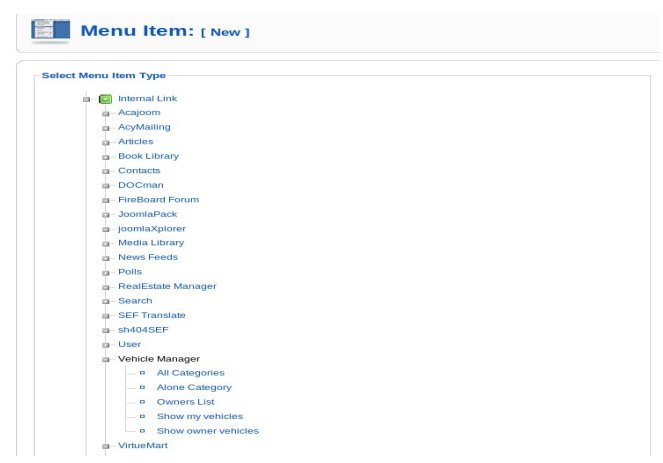Expand the Acajoom tree node
The height and width of the screenshot is (463, 663).
point(106,113)
